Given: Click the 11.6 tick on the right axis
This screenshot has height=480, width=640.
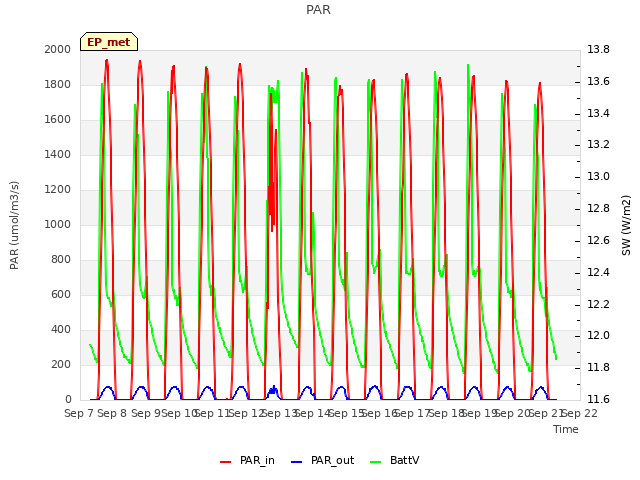Looking at the screenshot, I should tap(598, 399).
